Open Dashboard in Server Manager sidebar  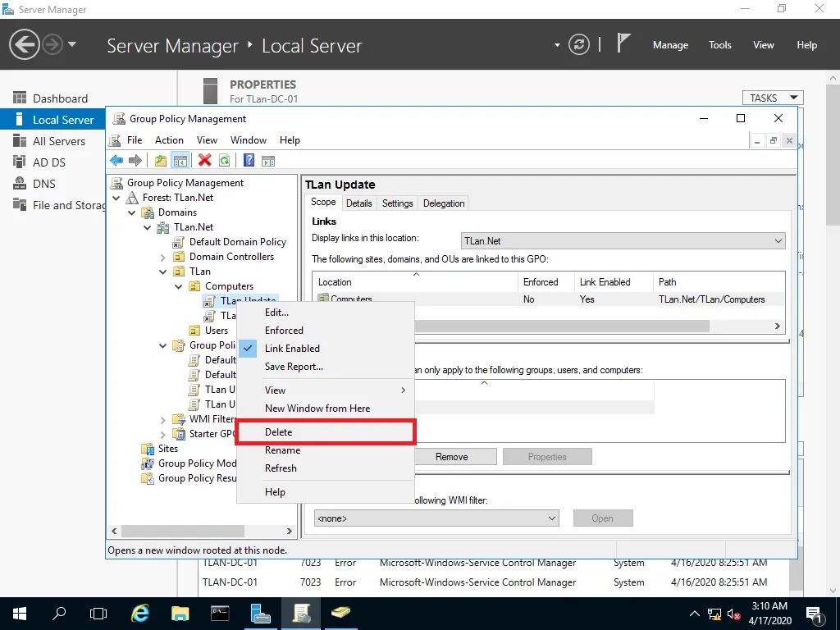[x=60, y=98]
